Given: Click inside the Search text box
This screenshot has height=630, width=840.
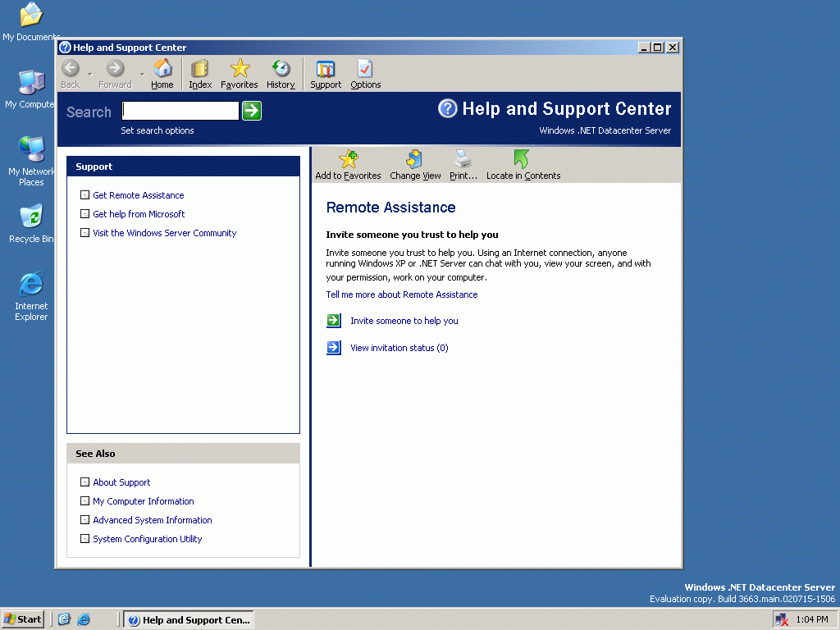Looking at the screenshot, I should tap(180, 111).
